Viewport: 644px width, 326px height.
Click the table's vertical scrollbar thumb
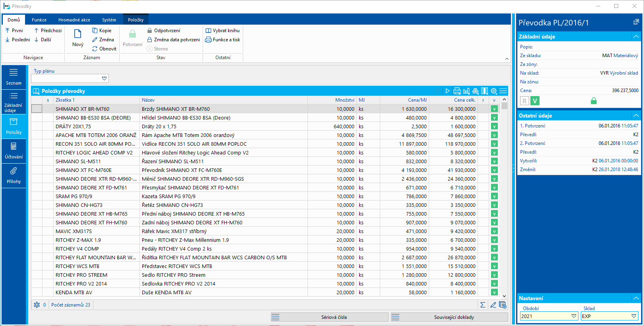(x=505, y=106)
